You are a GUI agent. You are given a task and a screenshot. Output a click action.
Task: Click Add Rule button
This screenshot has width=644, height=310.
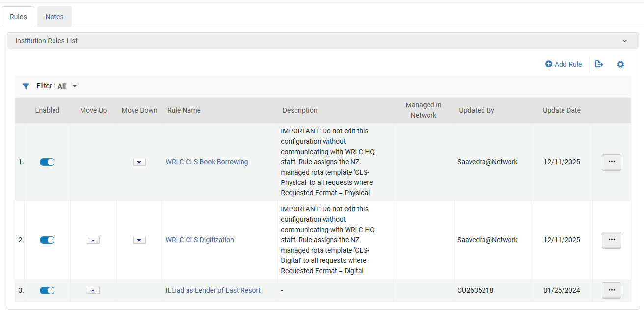(x=563, y=64)
